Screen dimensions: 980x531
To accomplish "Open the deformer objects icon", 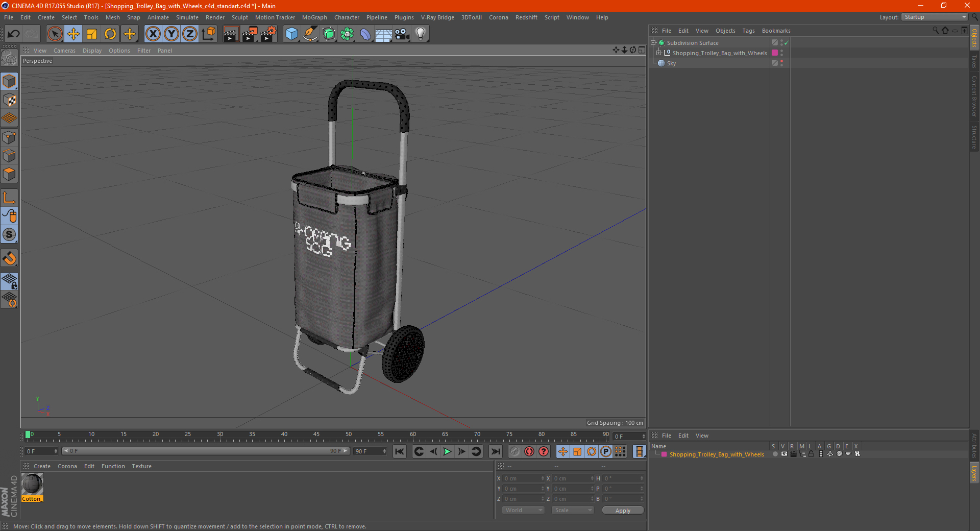I will click(x=365, y=34).
